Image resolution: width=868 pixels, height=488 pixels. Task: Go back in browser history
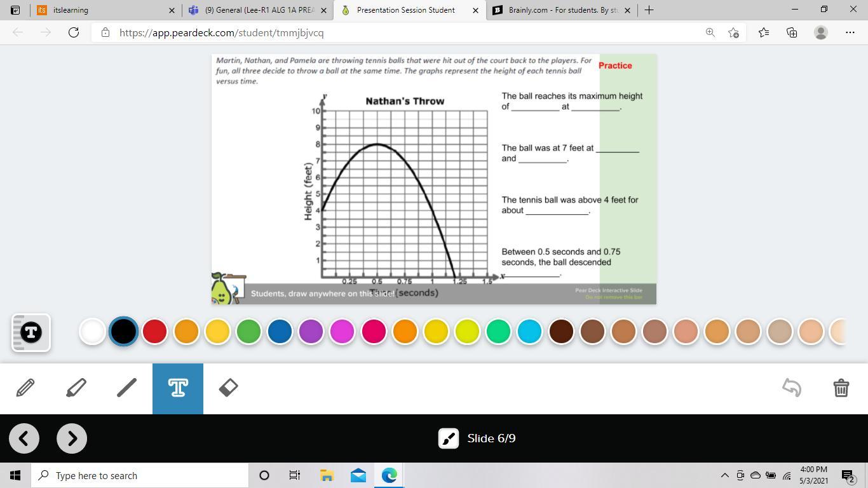18,32
